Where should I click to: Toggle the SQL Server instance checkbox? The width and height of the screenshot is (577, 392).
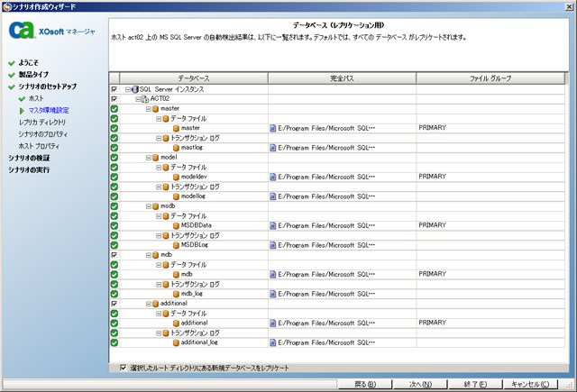tap(114, 89)
